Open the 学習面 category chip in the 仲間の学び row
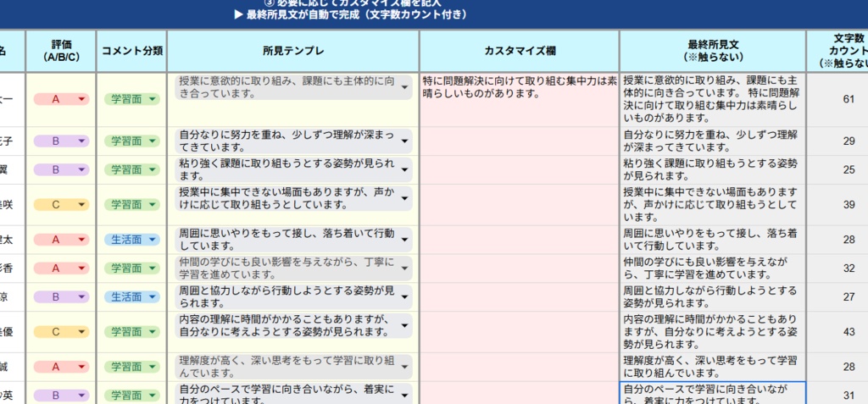The image size is (868, 404). [x=131, y=268]
